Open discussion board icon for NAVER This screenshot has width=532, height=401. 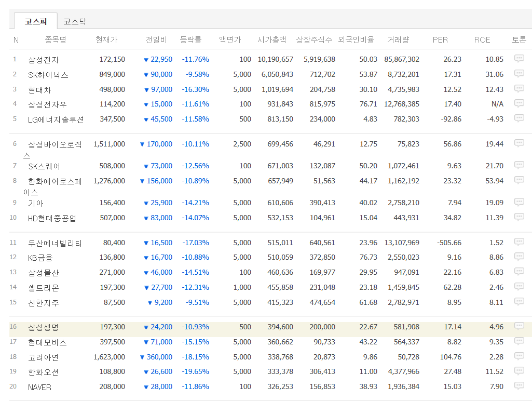pos(519,386)
